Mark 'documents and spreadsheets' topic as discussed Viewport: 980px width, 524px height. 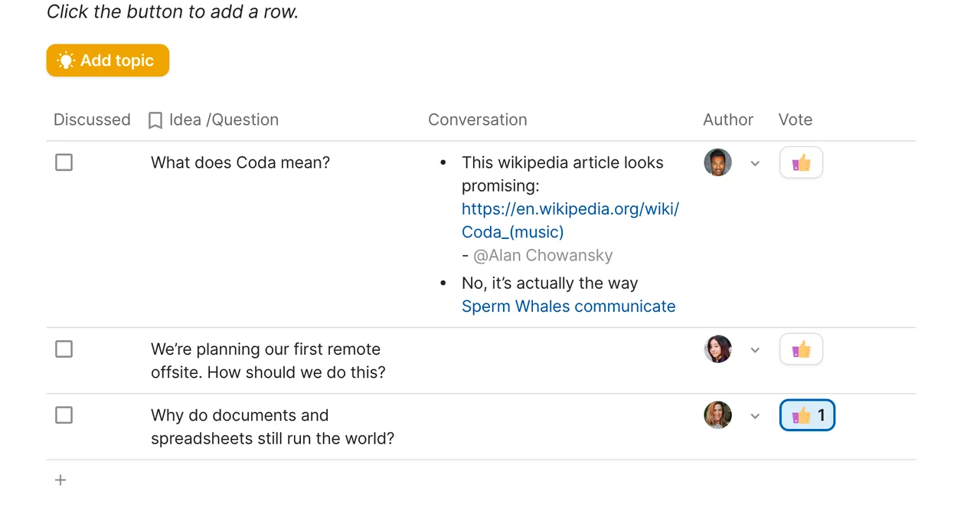click(x=64, y=415)
